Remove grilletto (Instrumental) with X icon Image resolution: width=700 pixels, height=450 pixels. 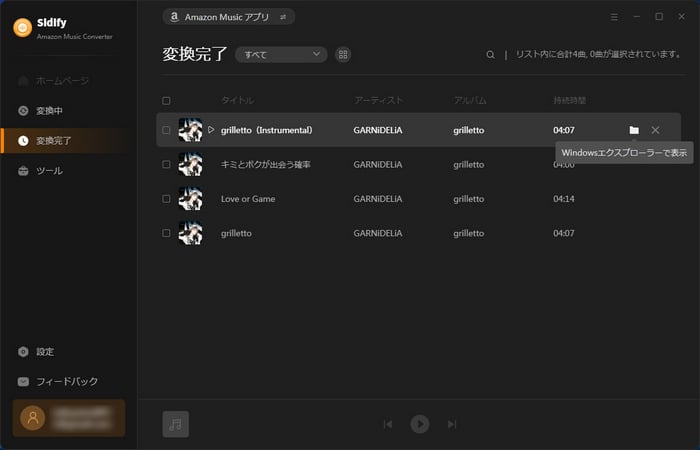click(655, 130)
